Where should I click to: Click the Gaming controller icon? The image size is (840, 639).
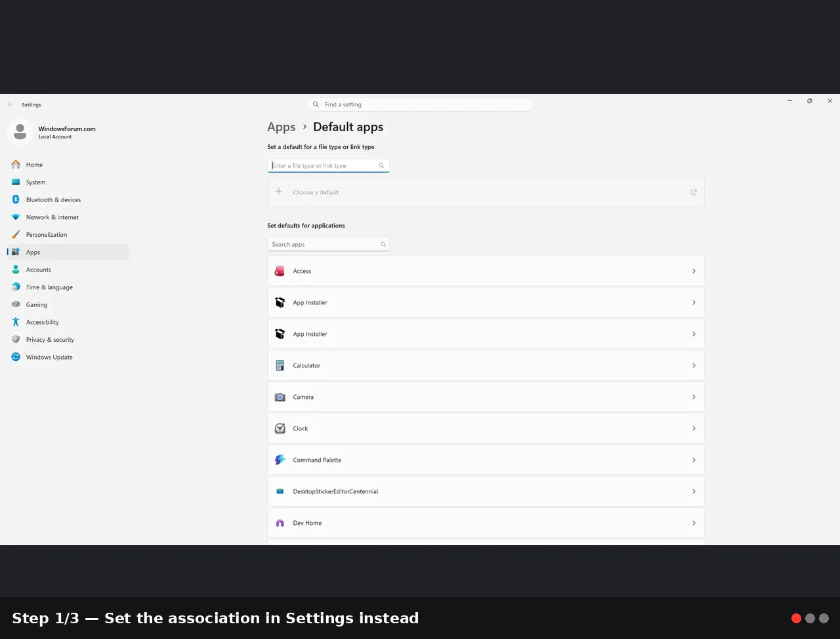click(x=16, y=304)
